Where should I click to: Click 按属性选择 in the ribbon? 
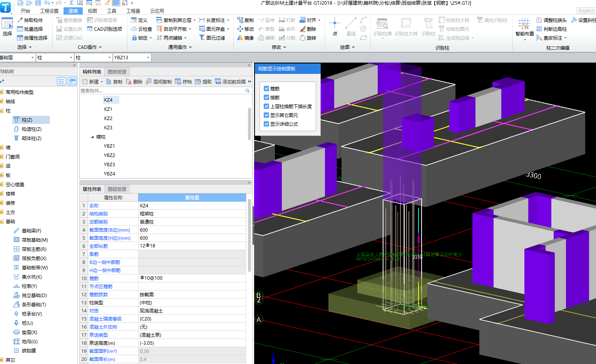(x=32, y=38)
